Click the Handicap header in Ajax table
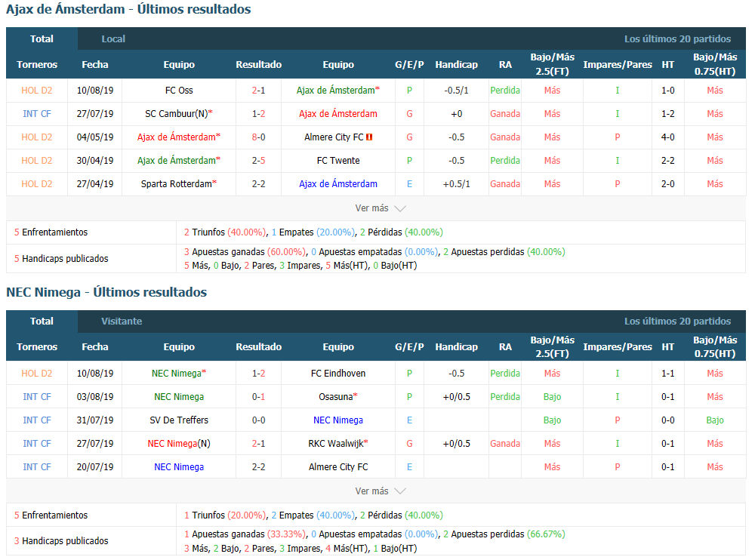 click(x=457, y=64)
